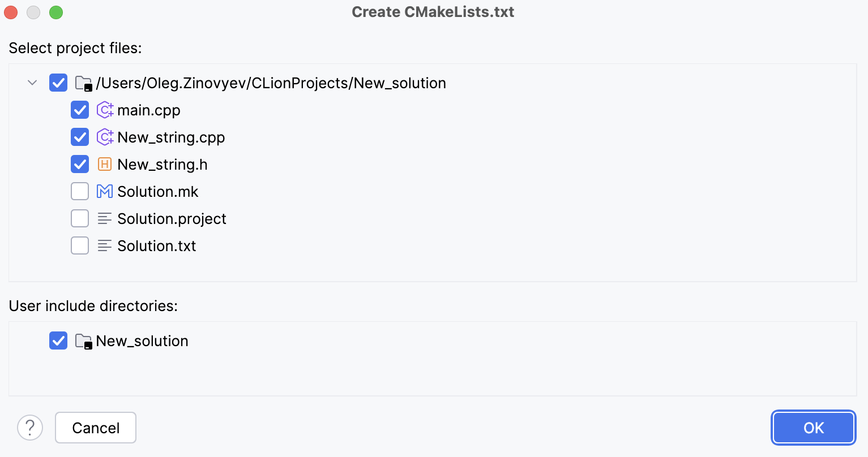Uncheck main.cpp from the project files
Image resolution: width=868 pixels, height=457 pixels.
pos(80,110)
